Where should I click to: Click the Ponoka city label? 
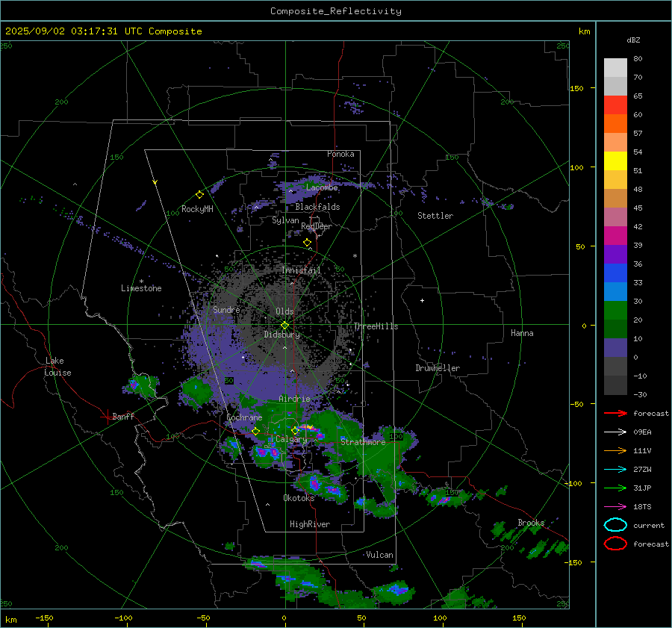[x=340, y=154]
